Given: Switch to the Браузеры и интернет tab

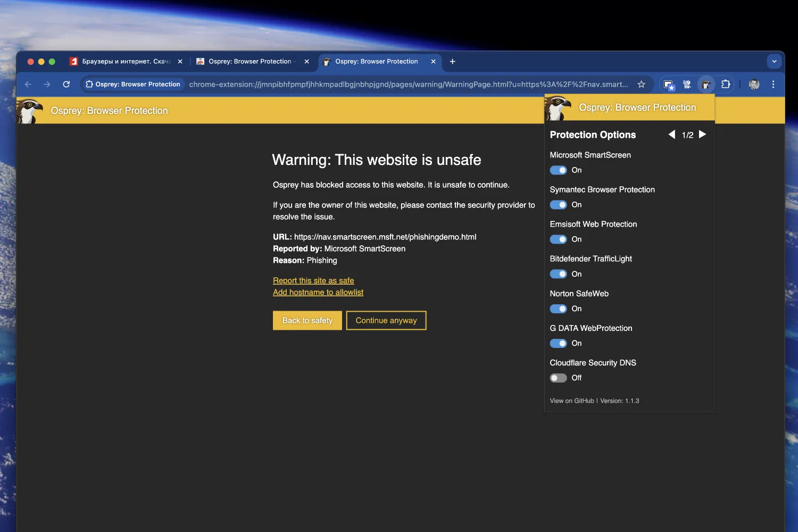Looking at the screenshot, I should (x=126, y=62).
